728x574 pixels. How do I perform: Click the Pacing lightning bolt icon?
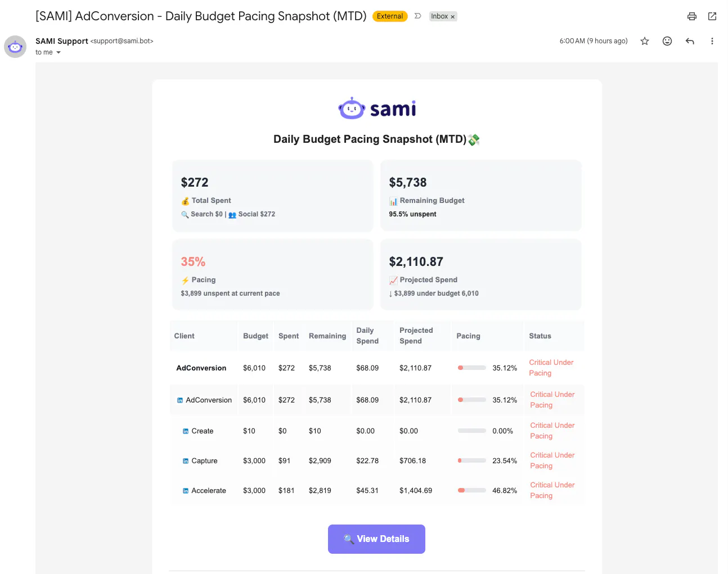coord(185,280)
